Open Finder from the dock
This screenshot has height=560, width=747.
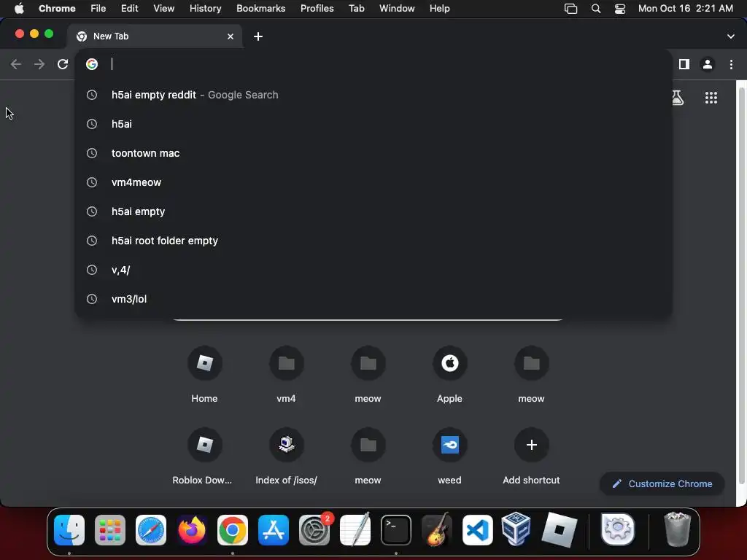(x=69, y=530)
